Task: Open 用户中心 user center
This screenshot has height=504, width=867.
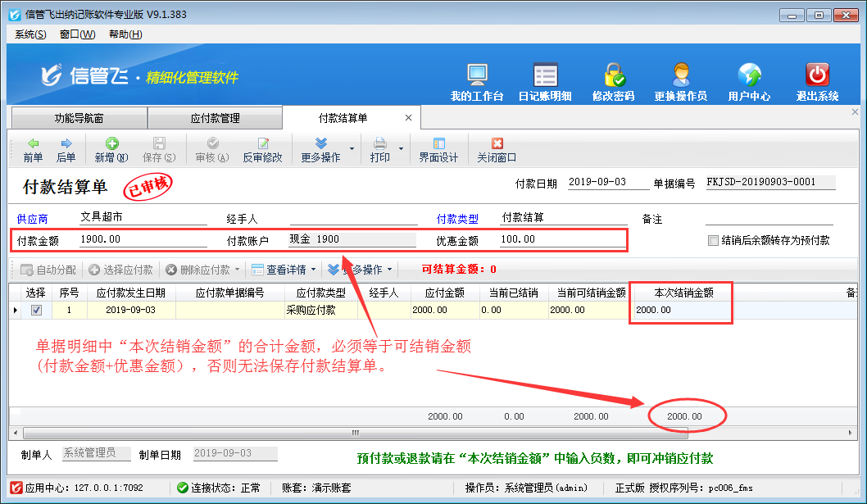Action: pyautogui.click(x=749, y=81)
